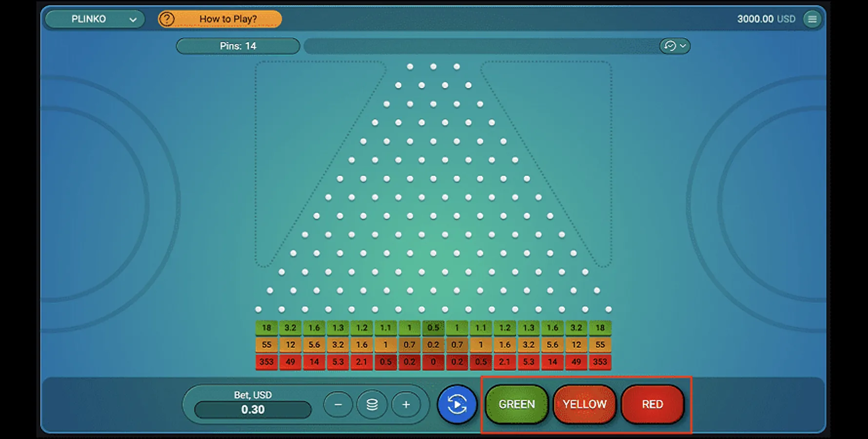Click the Pins: 14 selector
The image size is (868, 439).
point(238,46)
